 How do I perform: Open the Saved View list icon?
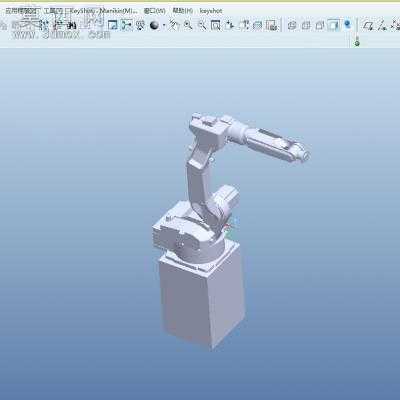pos(244,25)
